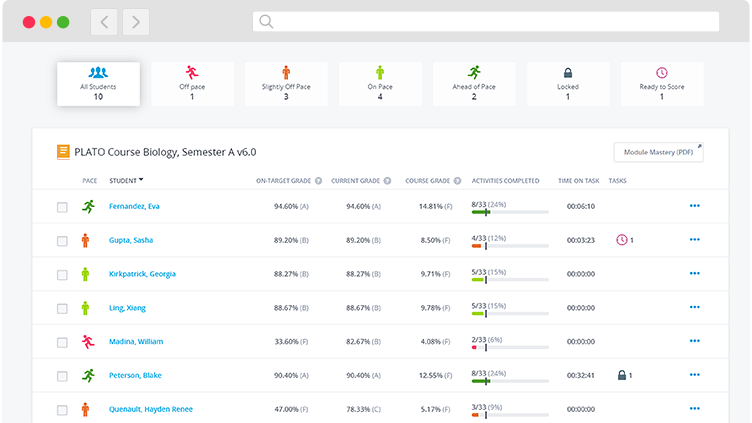Screen dimensions: 752x423
Task: Click the orange course document icon
Action: [63, 152]
